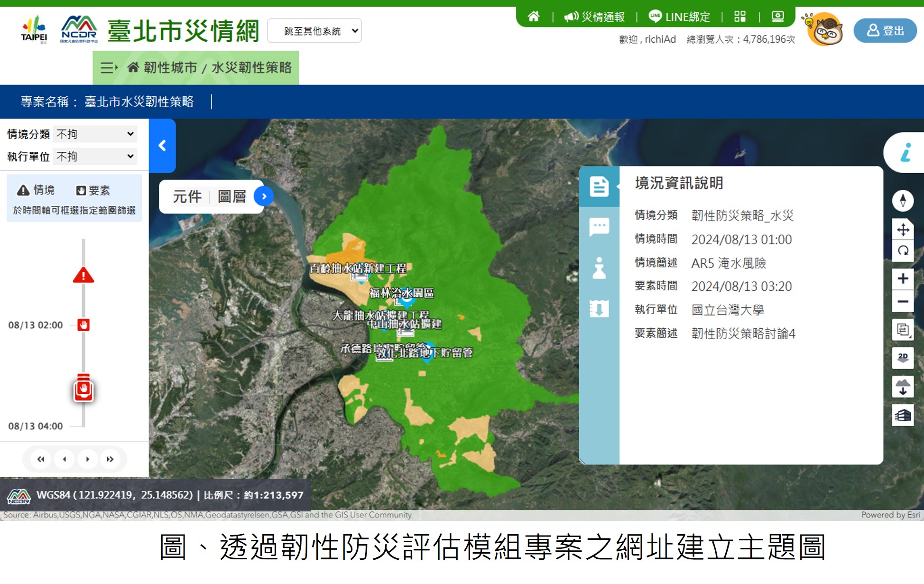Open 災情通報 disaster report link
The width and height of the screenshot is (924, 584).
click(x=594, y=17)
